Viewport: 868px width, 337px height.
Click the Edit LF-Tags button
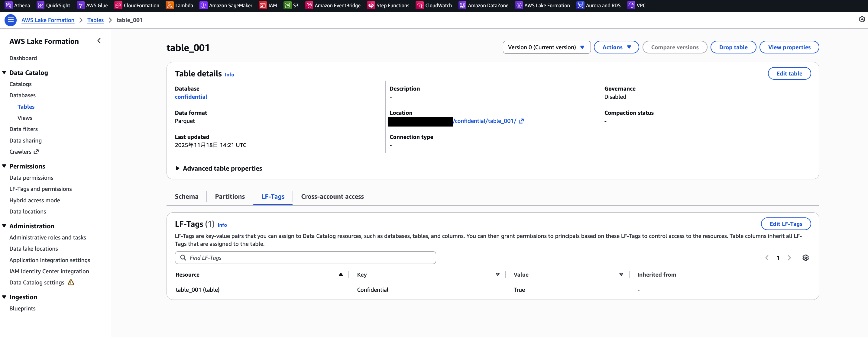click(786, 223)
